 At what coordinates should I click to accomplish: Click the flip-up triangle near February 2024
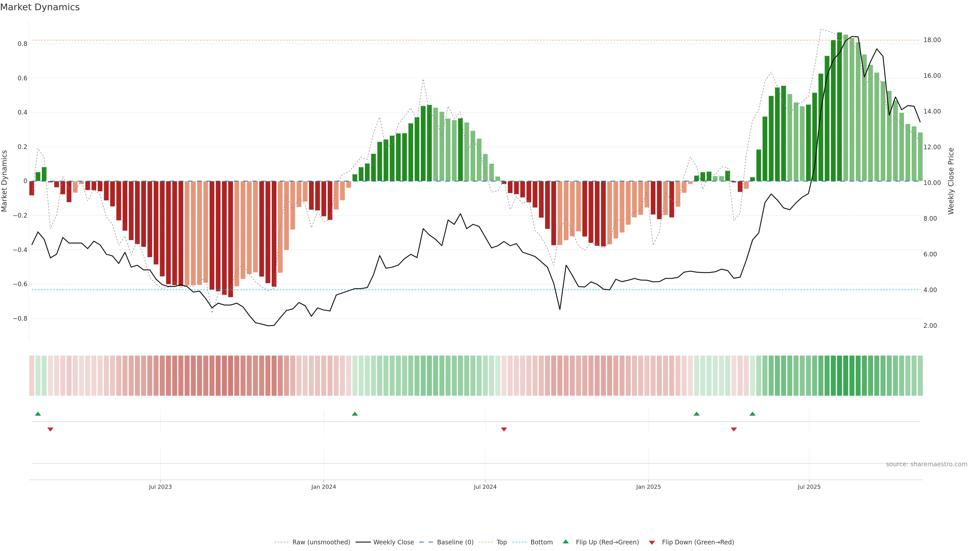tap(354, 414)
